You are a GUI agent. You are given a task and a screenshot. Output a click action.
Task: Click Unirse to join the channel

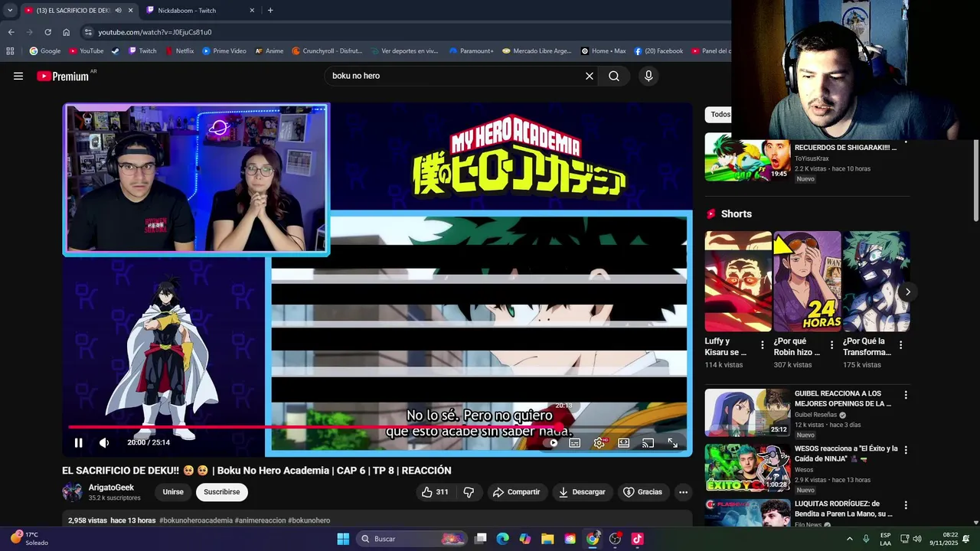coord(173,492)
